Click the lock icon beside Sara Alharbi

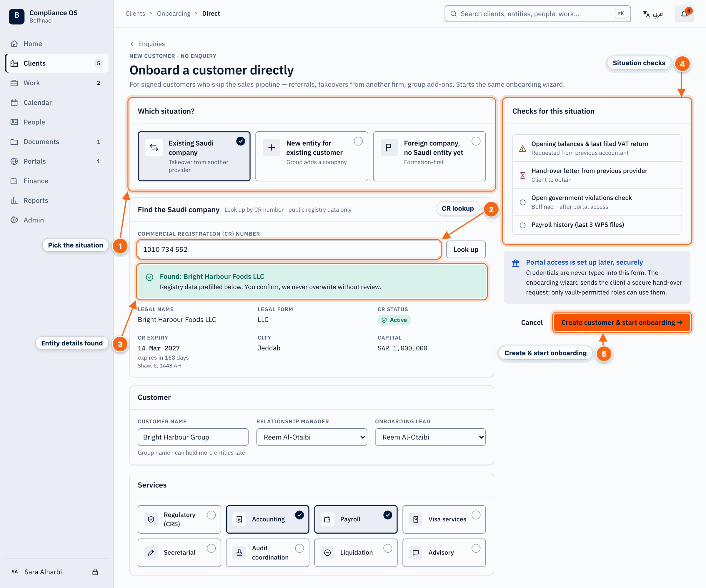pyautogui.click(x=95, y=572)
